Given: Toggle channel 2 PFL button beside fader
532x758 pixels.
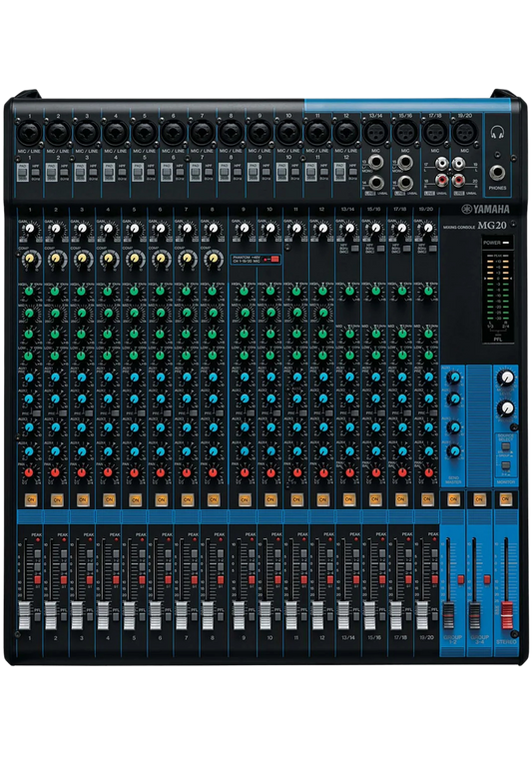Looking at the screenshot, I should (62, 615).
